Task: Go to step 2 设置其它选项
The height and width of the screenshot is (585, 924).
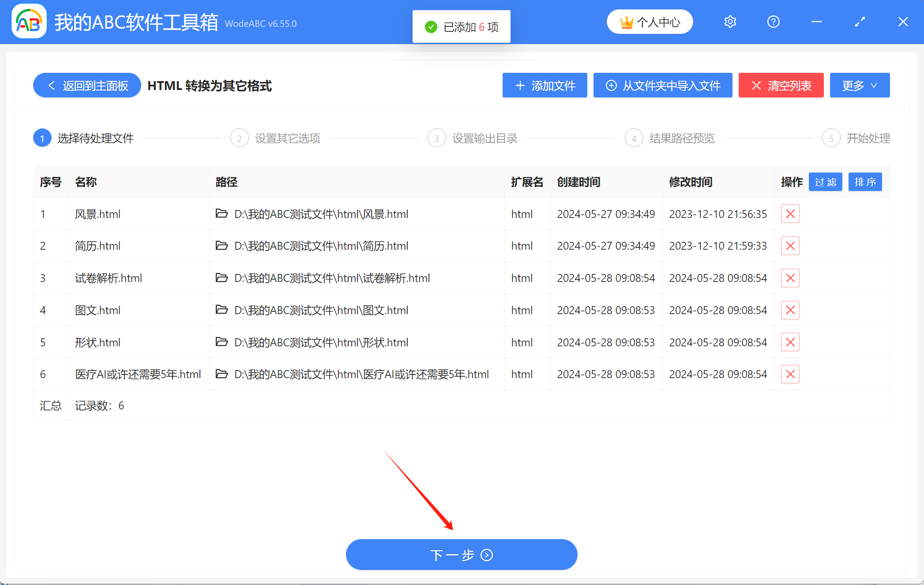Action: (x=276, y=139)
